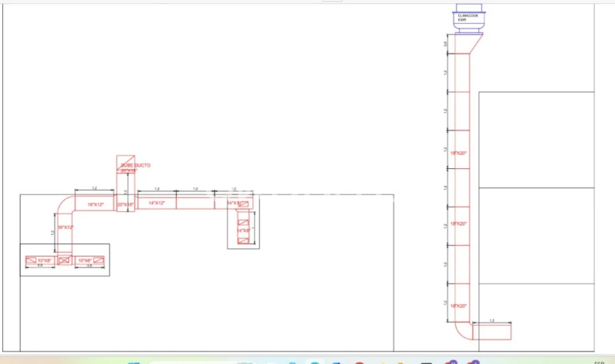Select the crossed riser box above SUBE DUCTO
The height and width of the screenshot is (364, 615).
pos(125,162)
